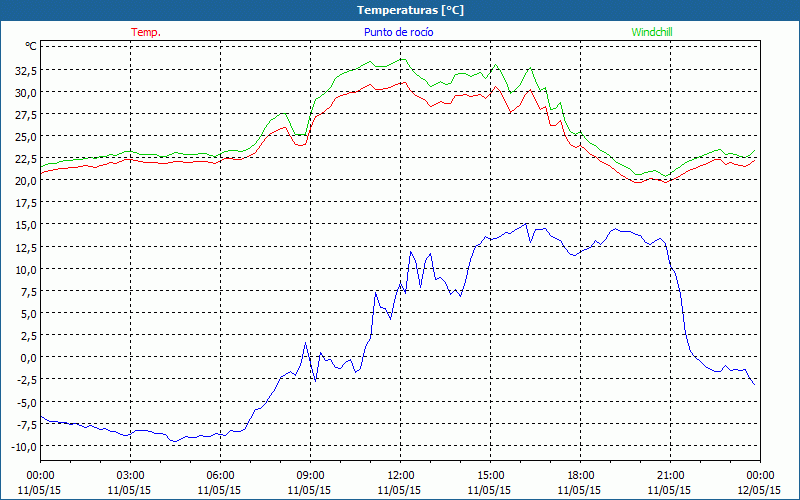Click the 27,5 y-axis value
The image size is (800, 500).
point(26,115)
